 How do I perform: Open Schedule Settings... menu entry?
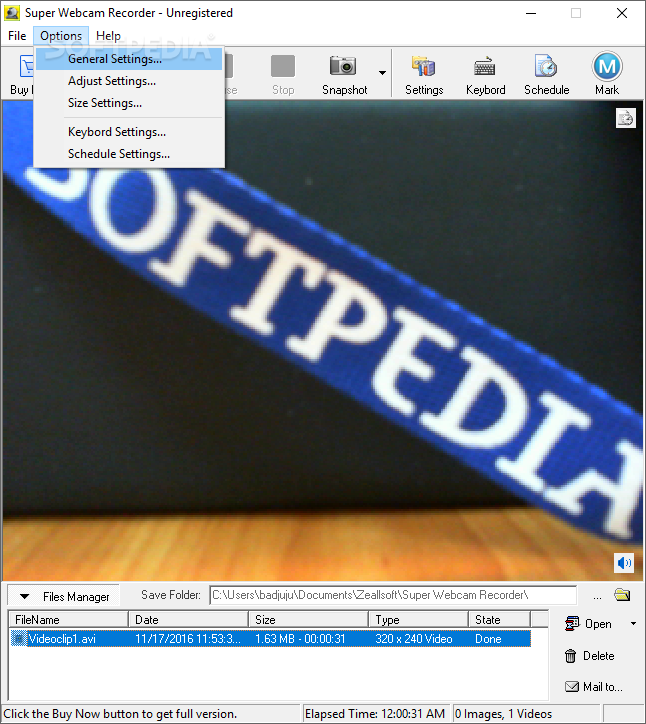pos(129,154)
